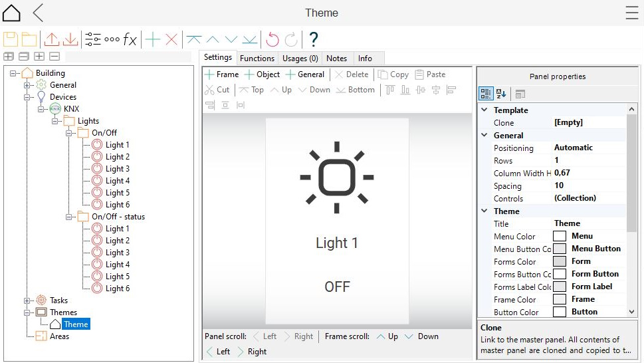This screenshot has width=644, height=363.
Task: Open the Info tab
Action: 365,59
